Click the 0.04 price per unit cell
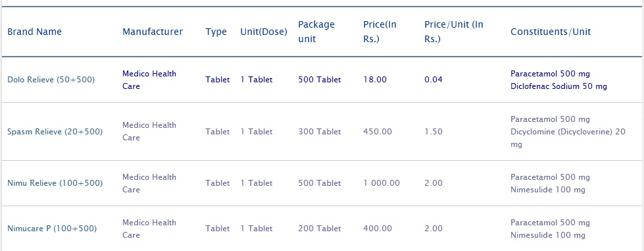 pos(433,80)
